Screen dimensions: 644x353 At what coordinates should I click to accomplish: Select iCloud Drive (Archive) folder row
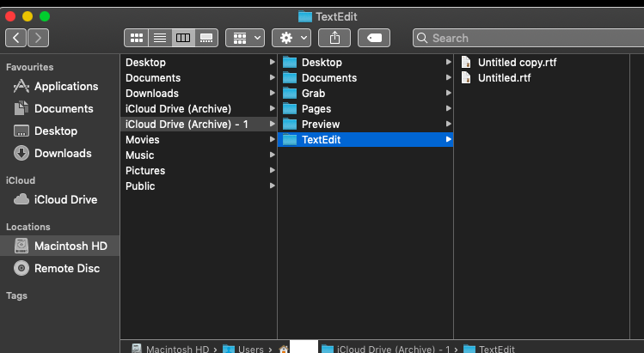coord(199,109)
